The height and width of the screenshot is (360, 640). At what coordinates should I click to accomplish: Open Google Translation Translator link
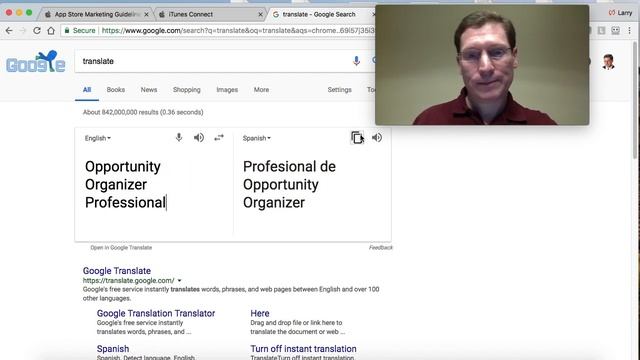pyautogui.click(x=156, y=313)
